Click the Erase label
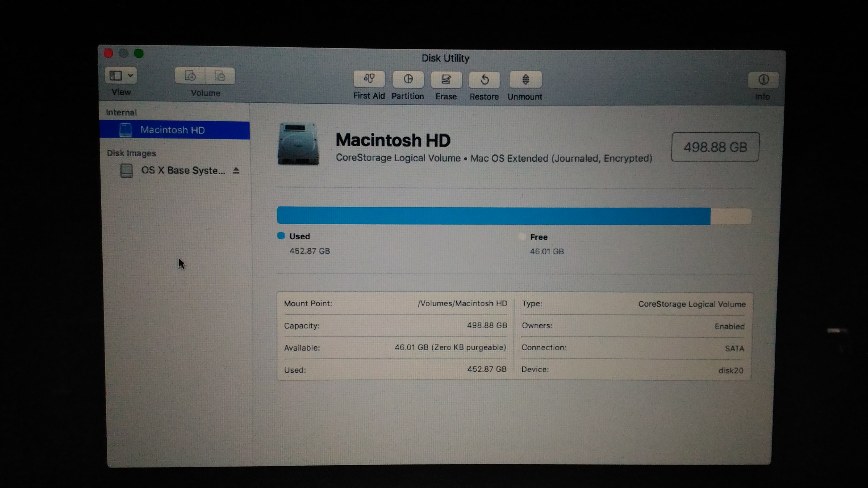This screenshot has width=868, height=488. click(446, 96)
